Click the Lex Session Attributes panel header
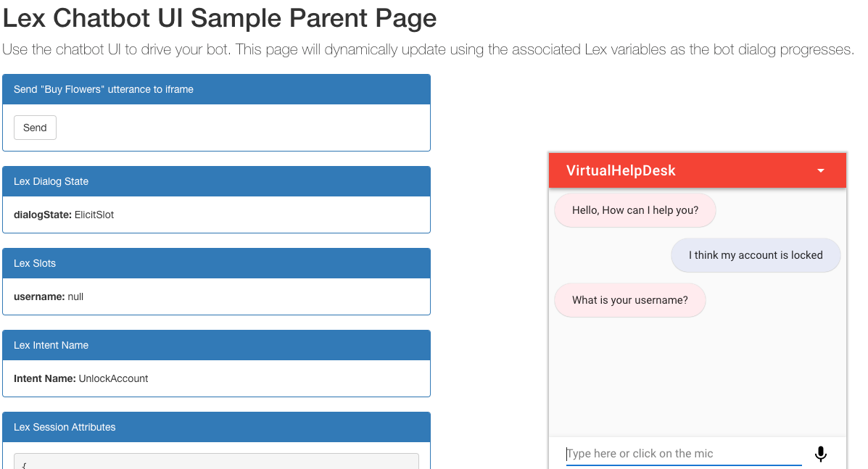This screenshot has width=868, height=469. [x=216, y=427]
